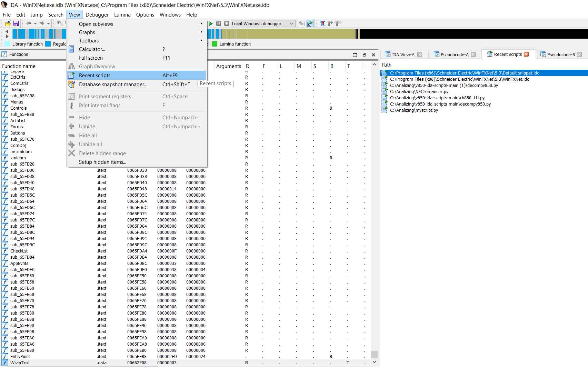Open the Windows menu
The width and height of the screenshot is (588, 367).
pos(170,14)
